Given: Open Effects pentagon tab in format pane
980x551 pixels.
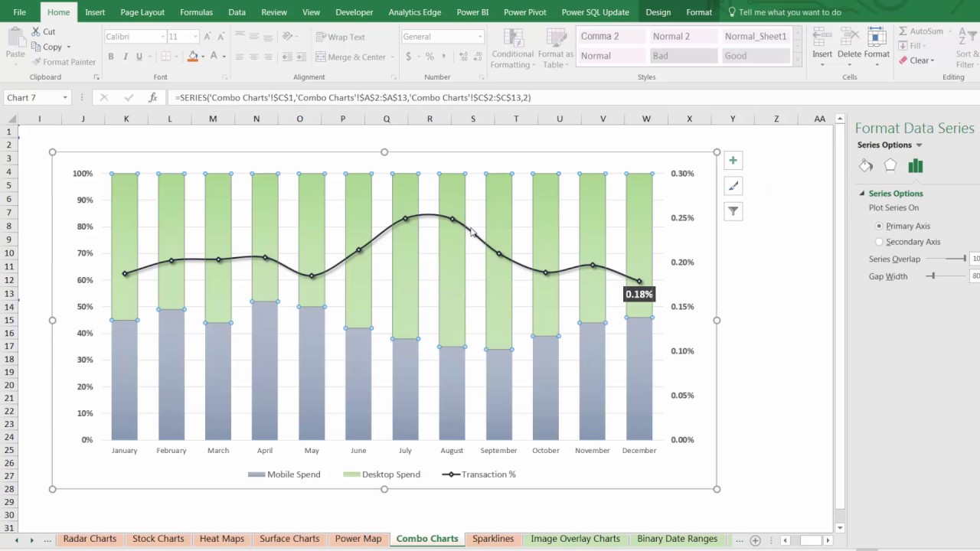Looking at the screenshot, I should coord(890,165).
